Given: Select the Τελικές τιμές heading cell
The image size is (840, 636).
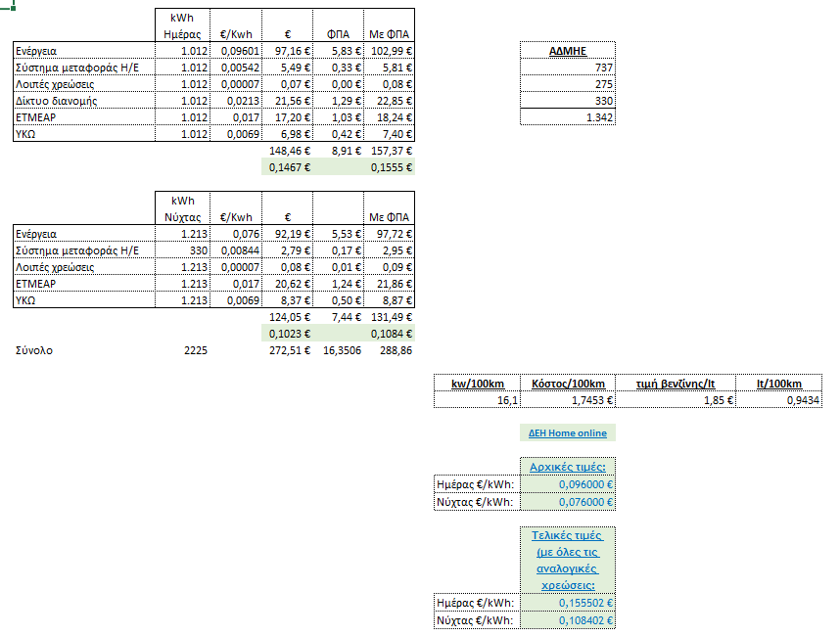Looking at the screenshot, I should coord(567,560).
